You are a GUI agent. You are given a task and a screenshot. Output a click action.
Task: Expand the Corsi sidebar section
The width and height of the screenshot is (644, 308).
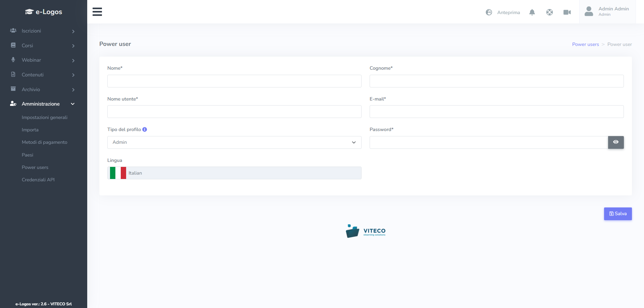tap(42, 46)
